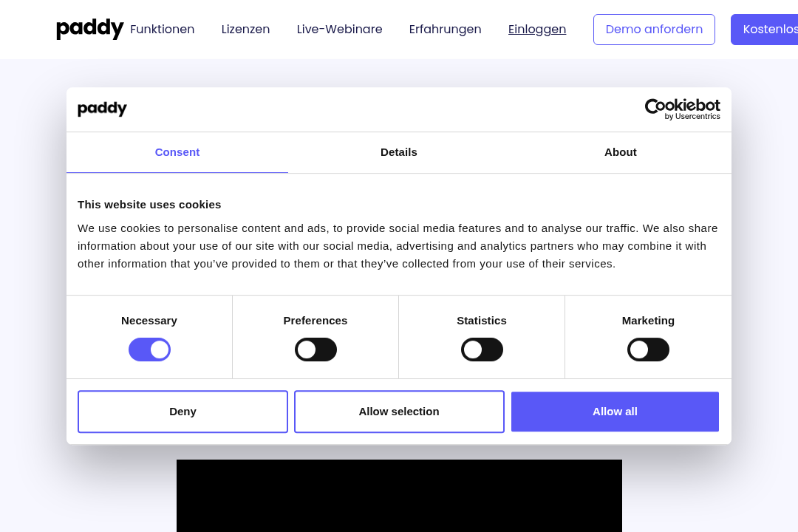Enable the Statistics cookies switch

(x=482, y=349)
